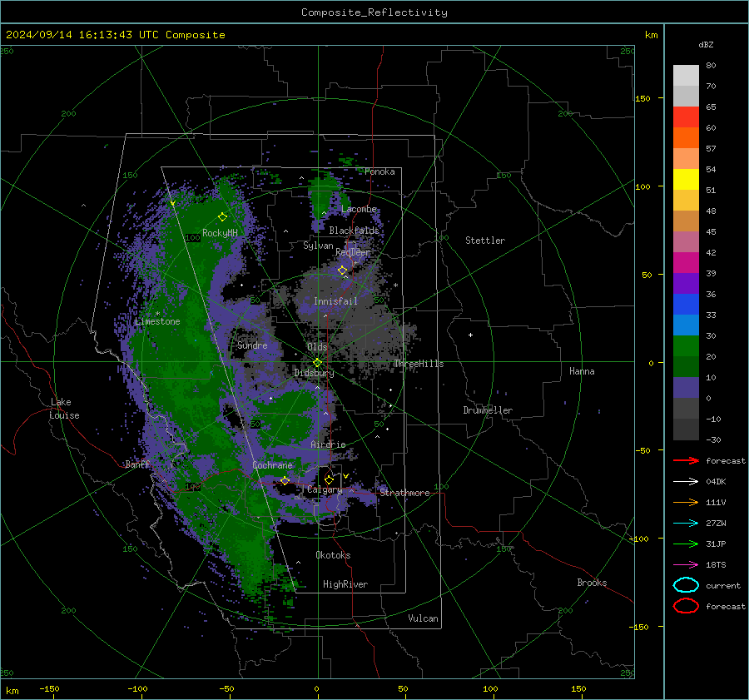The height and width of the screenshot is (700, 749).
Task: Click the red forecast ellipse in legend
Action: click(686, 606)
